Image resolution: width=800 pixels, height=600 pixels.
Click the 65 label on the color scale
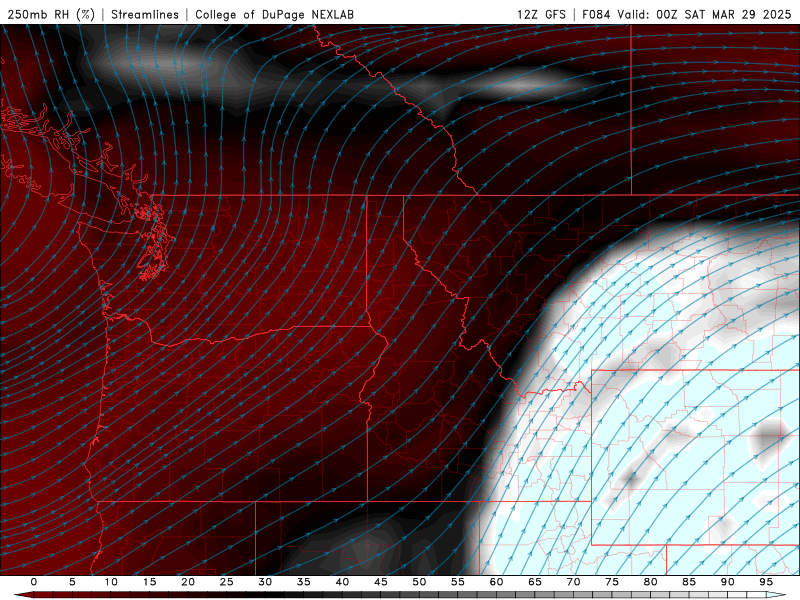pos(534,582)
